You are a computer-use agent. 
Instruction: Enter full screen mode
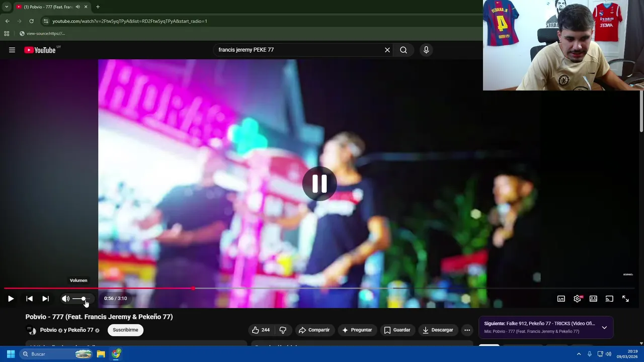[625, 299]
